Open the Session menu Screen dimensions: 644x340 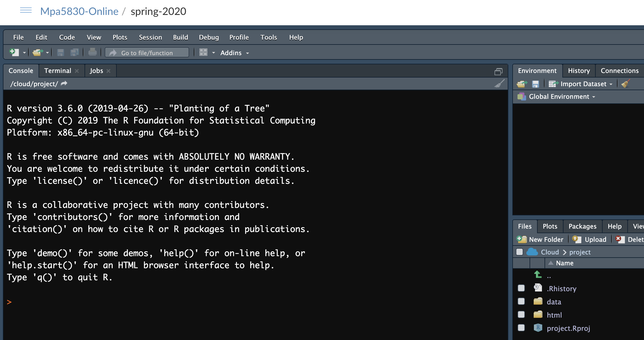150,37
